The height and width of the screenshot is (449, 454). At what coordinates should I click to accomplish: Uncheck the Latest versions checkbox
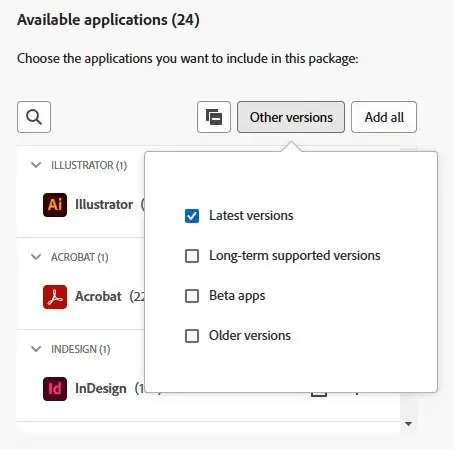[x=192, y=216]
